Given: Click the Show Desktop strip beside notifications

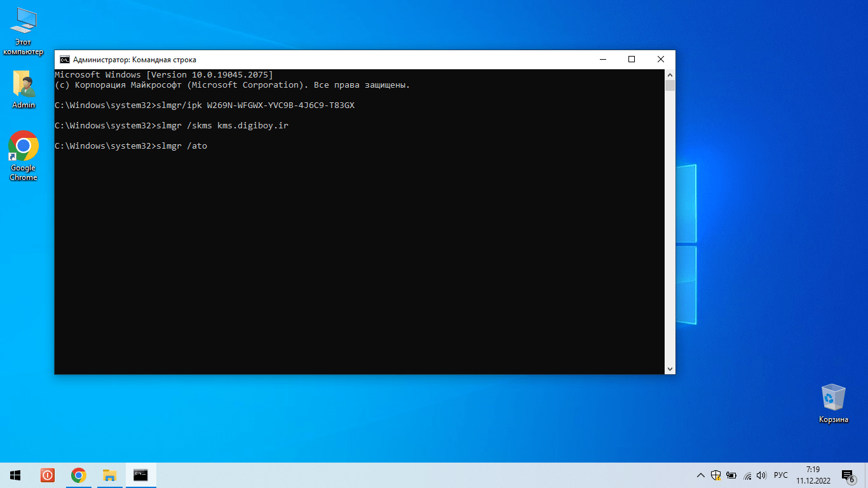Looking at the screenshot, I should 866,475.
